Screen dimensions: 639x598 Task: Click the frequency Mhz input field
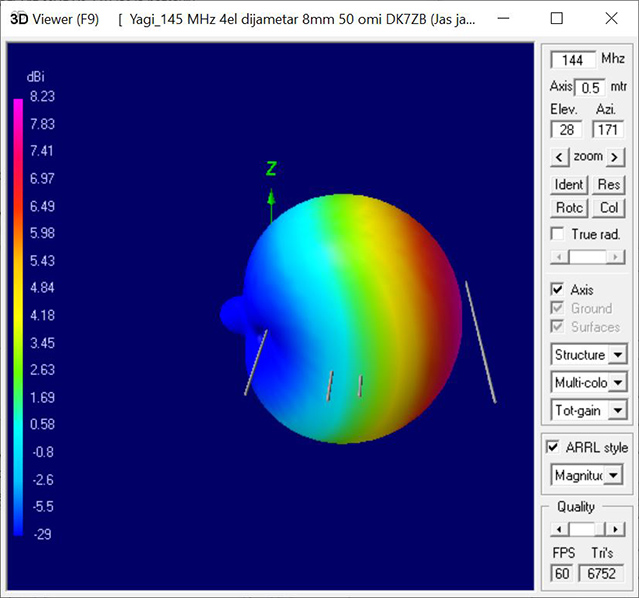pyautogui.click(x=573, y=60)
